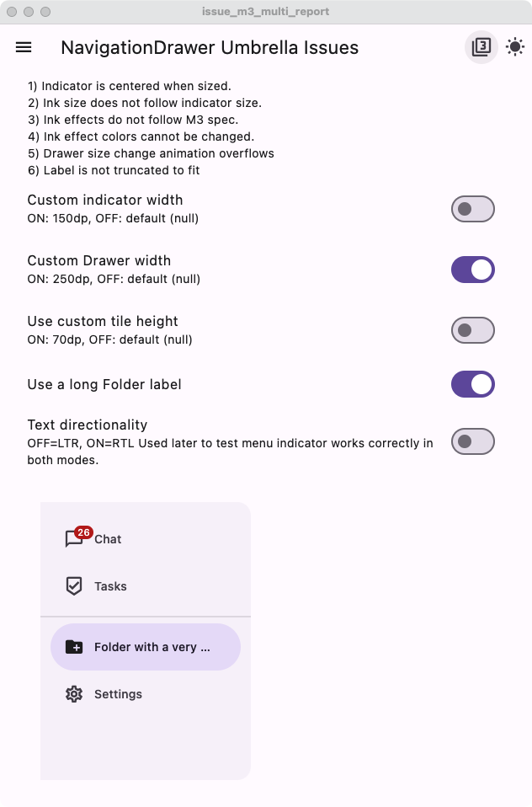Image resolution: width=532 pixels, height=807 pixels.
Task: Enable the Custom indicator width switch
Action: (472, 209)
